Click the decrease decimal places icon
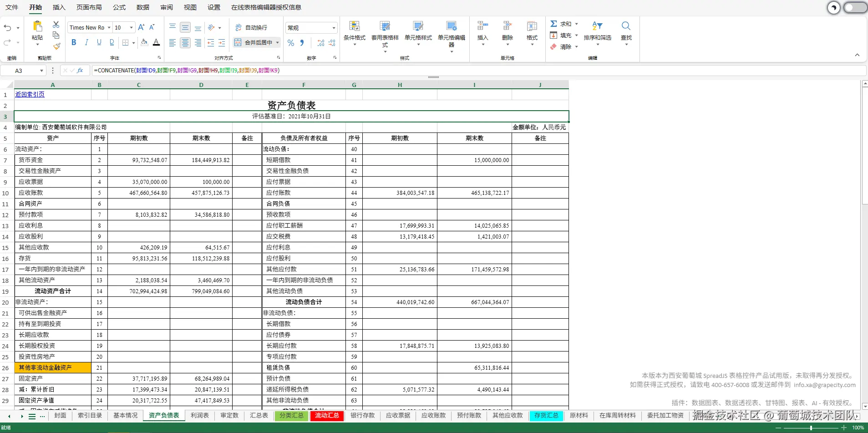This screenshot has height=433, width=868. 332,43
